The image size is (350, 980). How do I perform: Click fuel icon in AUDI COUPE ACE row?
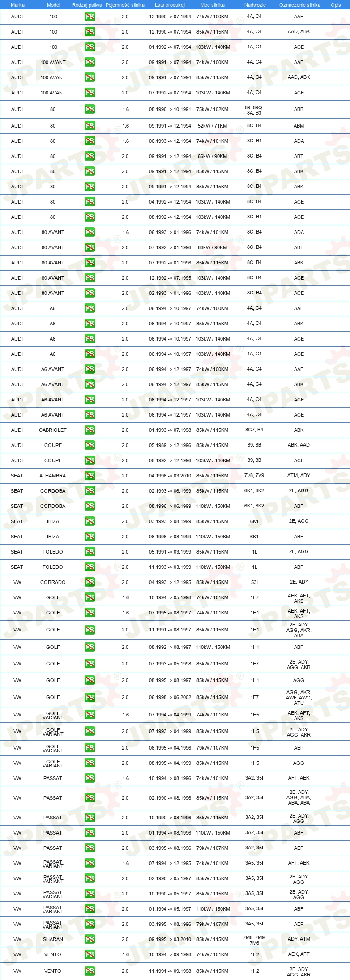pyautogui.click(x=90, y=460)
